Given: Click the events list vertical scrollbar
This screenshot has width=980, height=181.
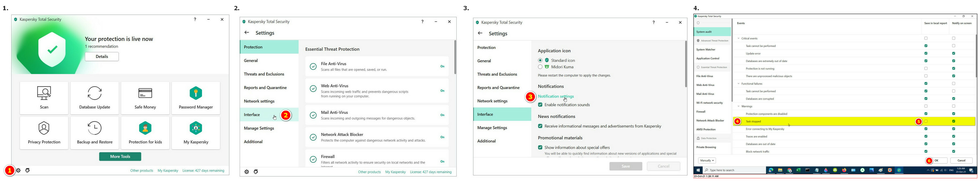Looking at the screenshot, I should click(976, 56).
